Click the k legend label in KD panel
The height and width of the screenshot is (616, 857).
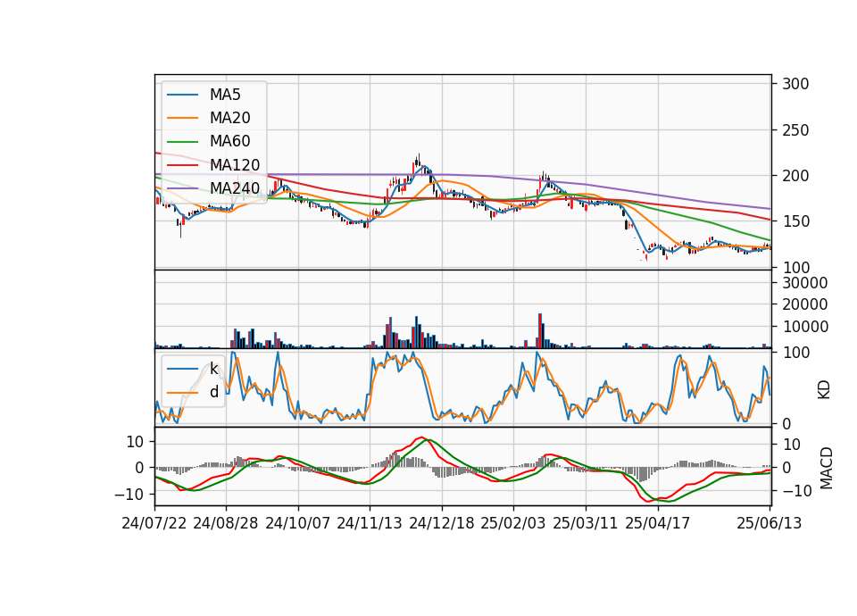pyautogui.click(x=213, y=369)
